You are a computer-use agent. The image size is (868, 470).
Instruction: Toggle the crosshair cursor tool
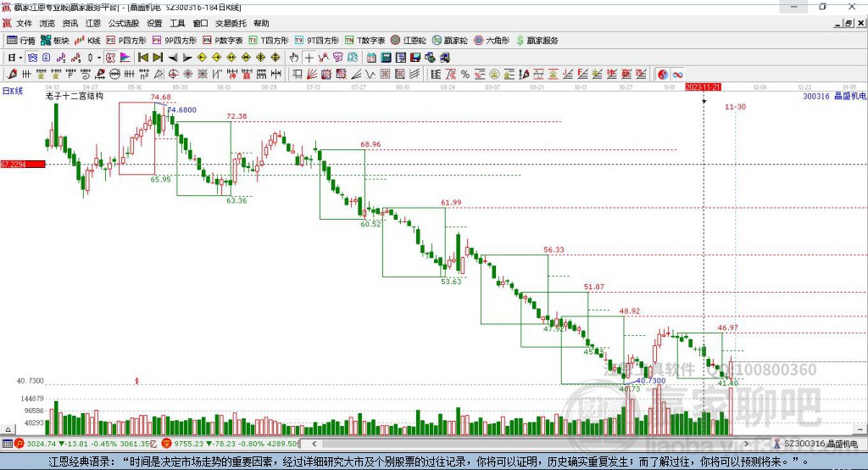[x=309, y=58]
